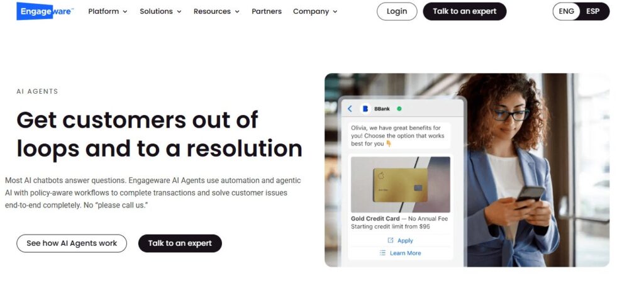The image size is (644, 300).
Task: Click the back arrow in the BBank chat
Action: click(350, 109)
